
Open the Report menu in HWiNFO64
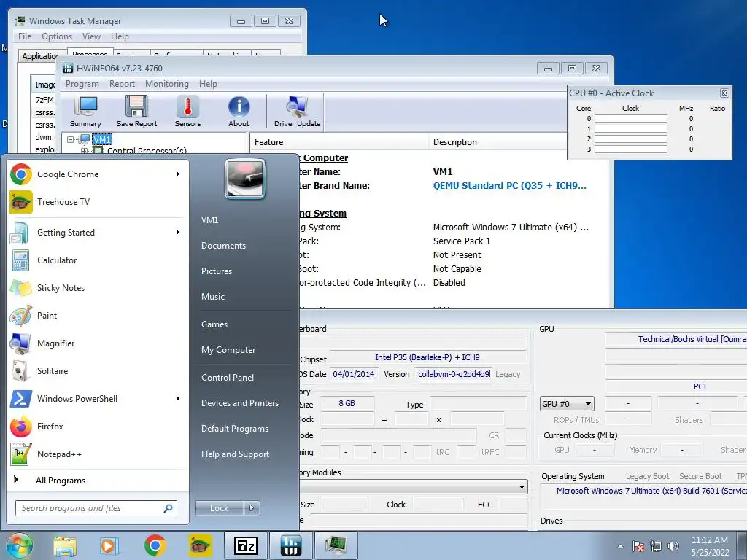pyautogui.click(x=122, y=84)
